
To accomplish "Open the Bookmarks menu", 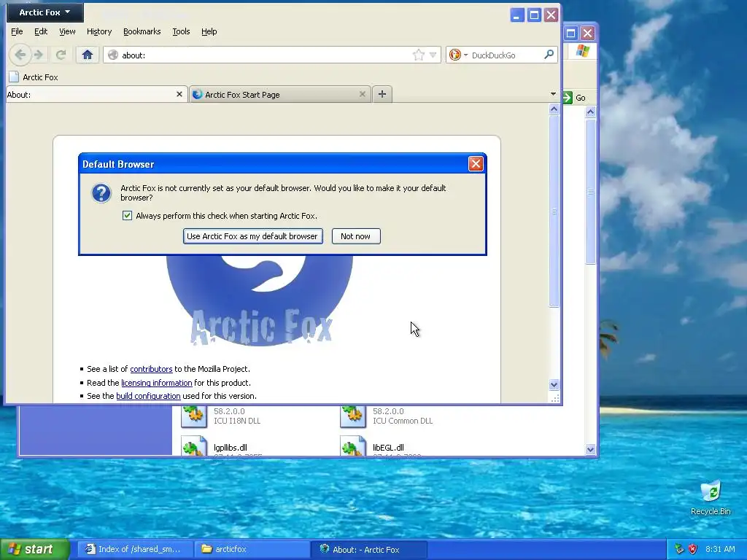I will pos(142,31).
